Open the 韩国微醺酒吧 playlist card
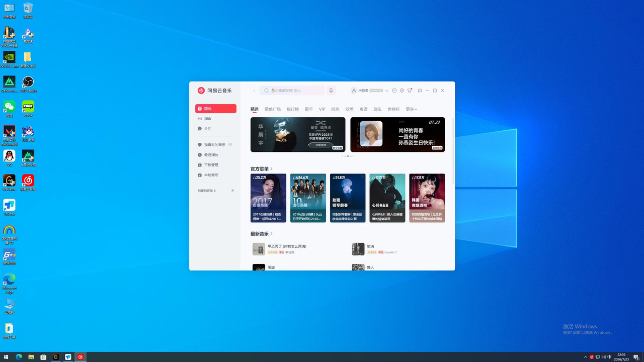The width and height of the screenshot is (644, 362). coord(427,198)
